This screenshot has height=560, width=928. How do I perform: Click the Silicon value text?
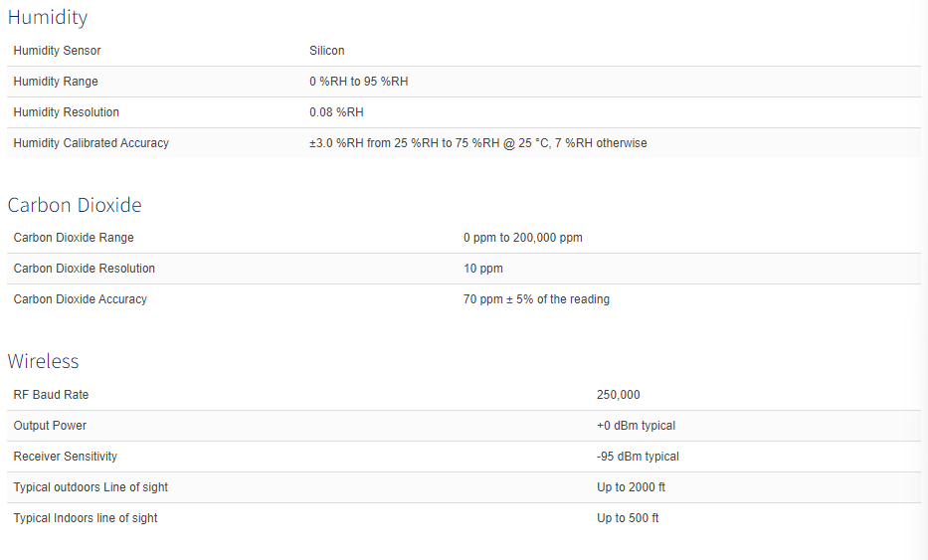326,51
